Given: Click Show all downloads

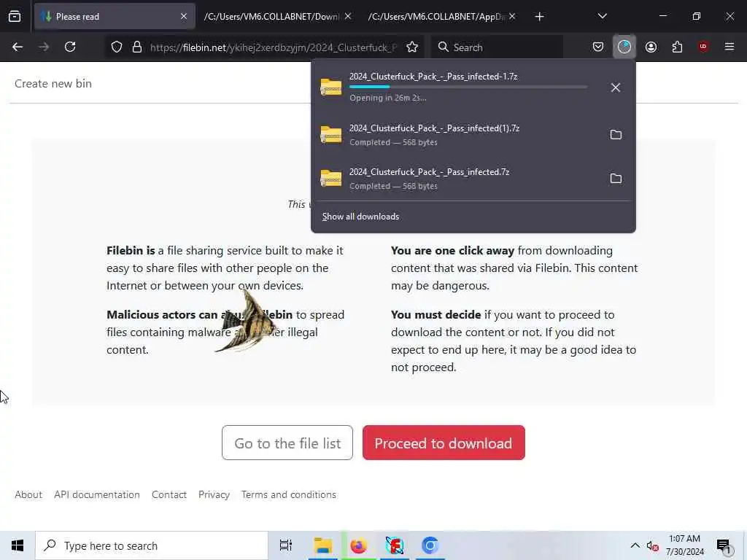Looking at the screenshot, I should (x=360, y=217).
